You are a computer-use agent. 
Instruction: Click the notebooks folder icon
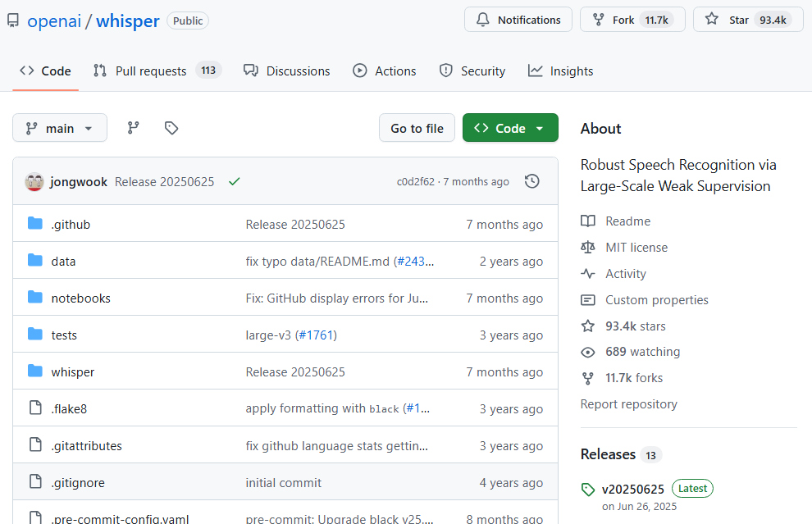[x=35, y=297]
